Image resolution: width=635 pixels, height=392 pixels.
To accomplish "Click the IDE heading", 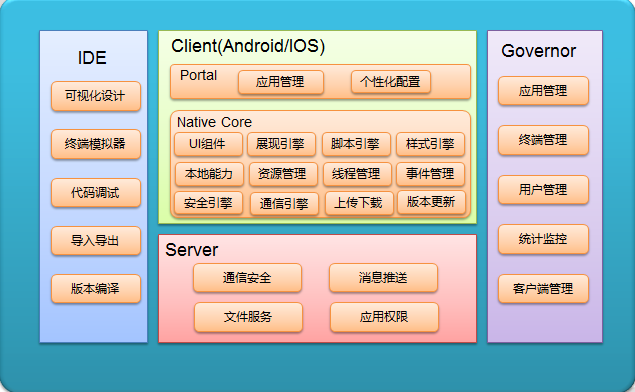I will pyautogui.click(x=92, y=58).
